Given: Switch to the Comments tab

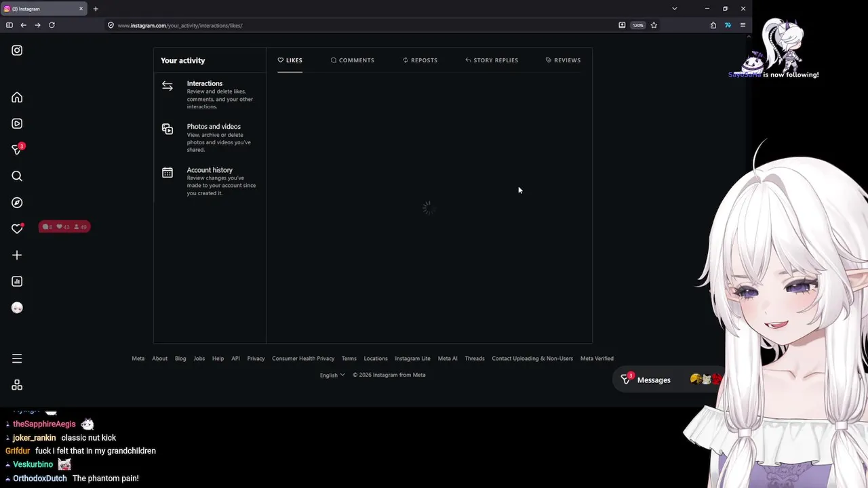Looking at the screenshot, I should (x=352, y=60).
